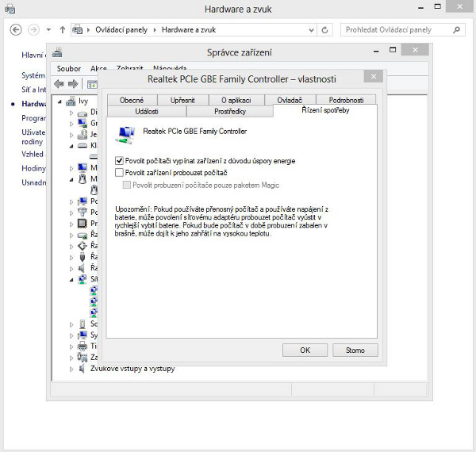Screen dimensions: 476x452
Task: Open the Vzhled sidebar link
Action: click(33, 154)
